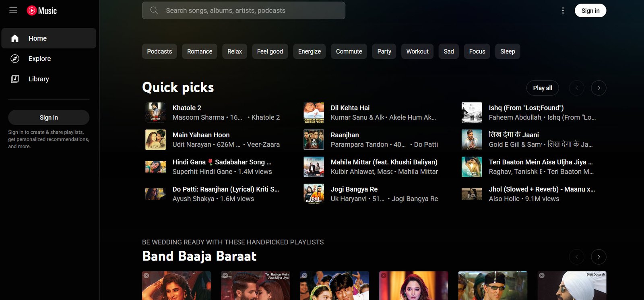Image resolution: width=644 pixels, height=300 pixels.
Task: Open Explore in the sidebar
Action: (49, 59)
